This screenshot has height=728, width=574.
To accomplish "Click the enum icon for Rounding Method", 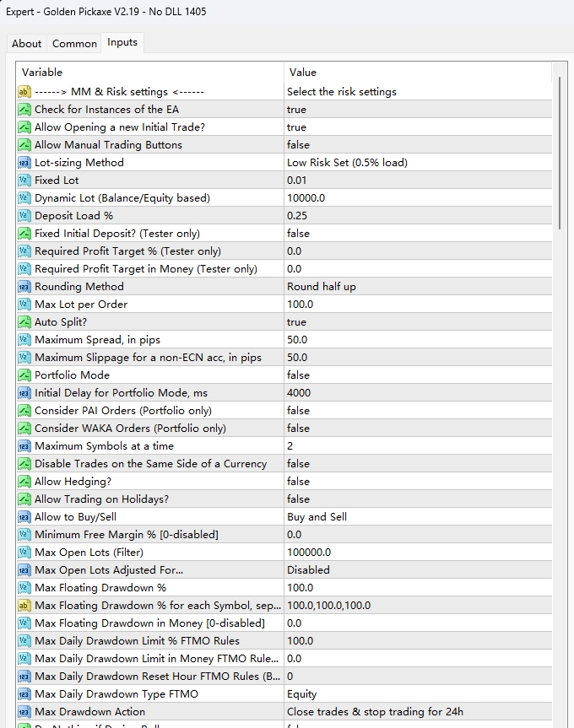I will [x=24, y=287].
